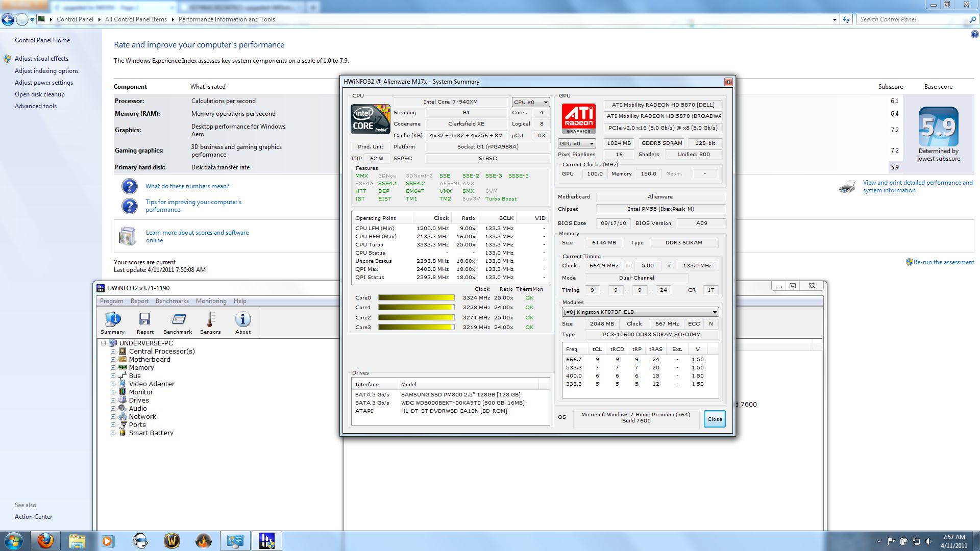This screenshot has width=980, height=551.
Task: Open the CPU #0 selector dropdown
Action: click(531, 102)
